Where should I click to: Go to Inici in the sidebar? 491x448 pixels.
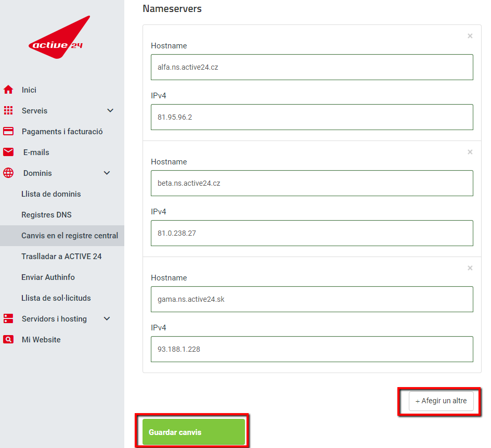[29, 90]
